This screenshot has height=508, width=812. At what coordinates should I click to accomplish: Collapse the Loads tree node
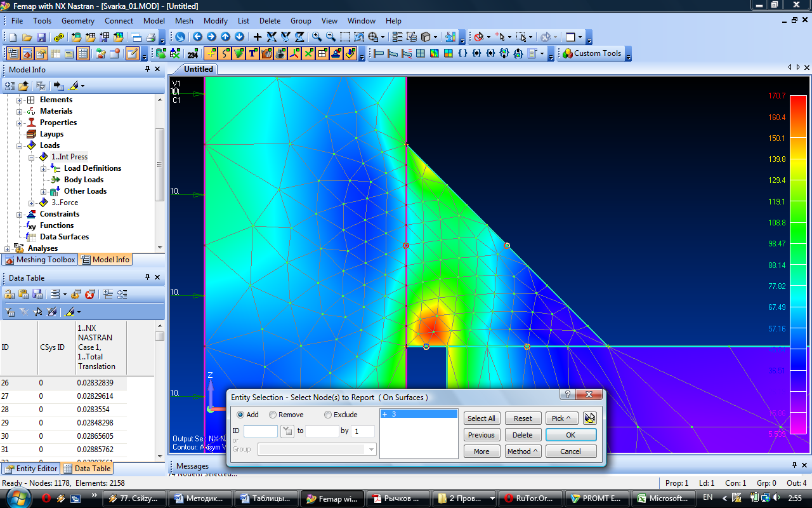(x=19, y=146)
